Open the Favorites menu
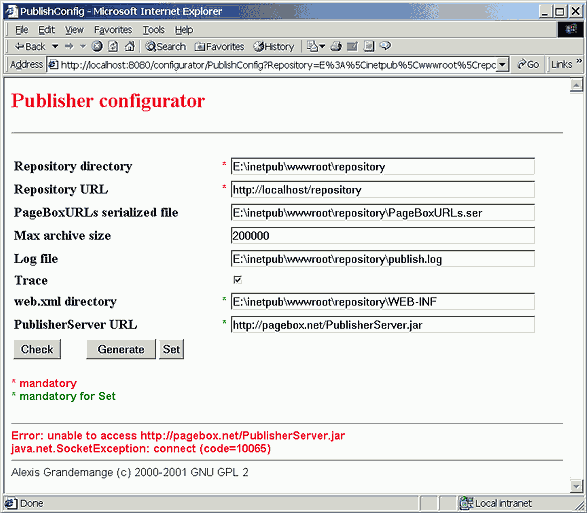The width and height of the screenshot is (587, 513). (x=113, y=30)
